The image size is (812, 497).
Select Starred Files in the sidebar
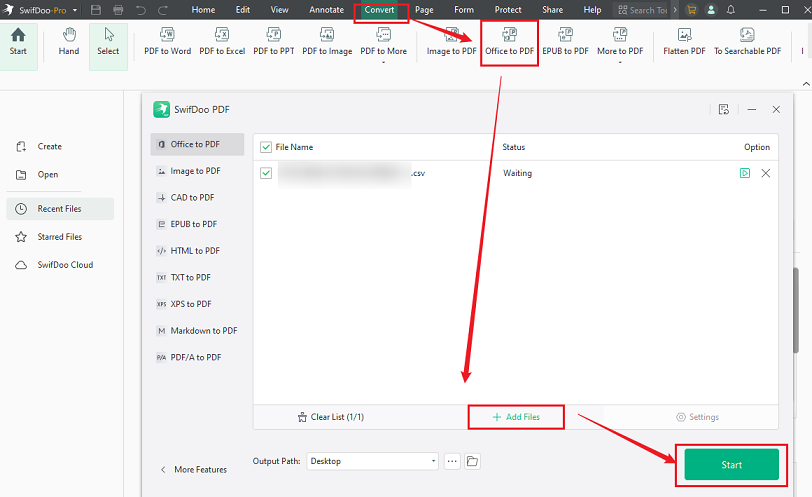60,237
